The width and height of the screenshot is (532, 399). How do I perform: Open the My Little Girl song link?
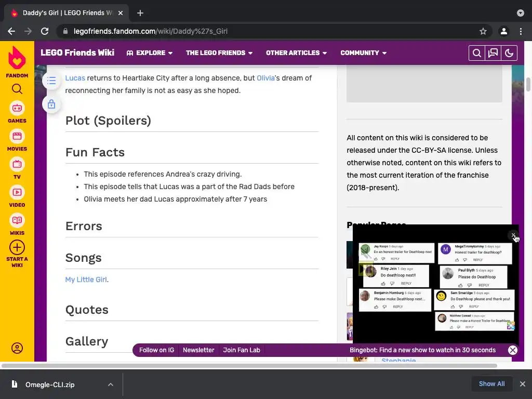86,280
